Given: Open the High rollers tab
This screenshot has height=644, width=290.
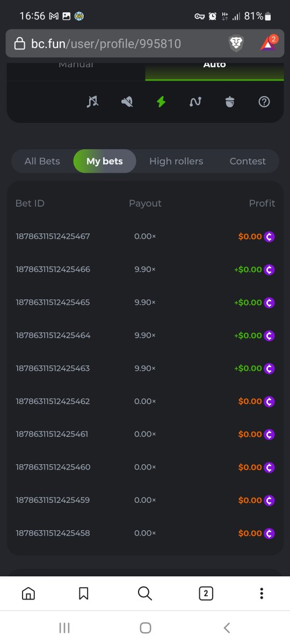Looking at the screenshot, I should coord(176,161).
